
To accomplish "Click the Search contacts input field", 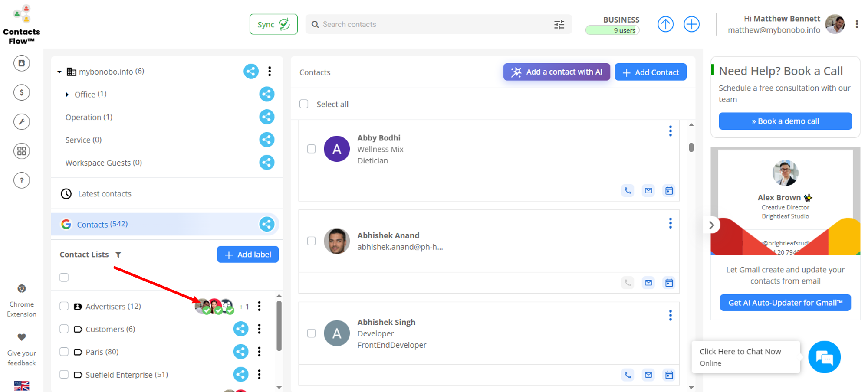I will pos(434,25).
